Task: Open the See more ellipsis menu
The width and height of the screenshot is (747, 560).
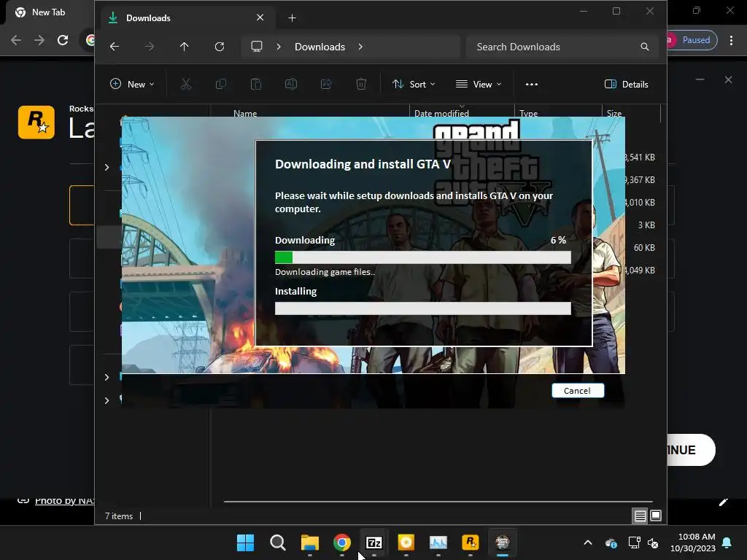Action: pyautogui.click(x=532, y=85)
